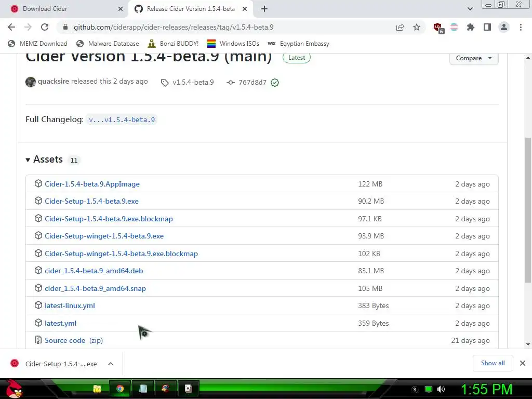Image resolution: width=532 pixels, height=399 pixels.
Task: Open the Egyptian Embassy bookmark
Action: tap(299, 44)
